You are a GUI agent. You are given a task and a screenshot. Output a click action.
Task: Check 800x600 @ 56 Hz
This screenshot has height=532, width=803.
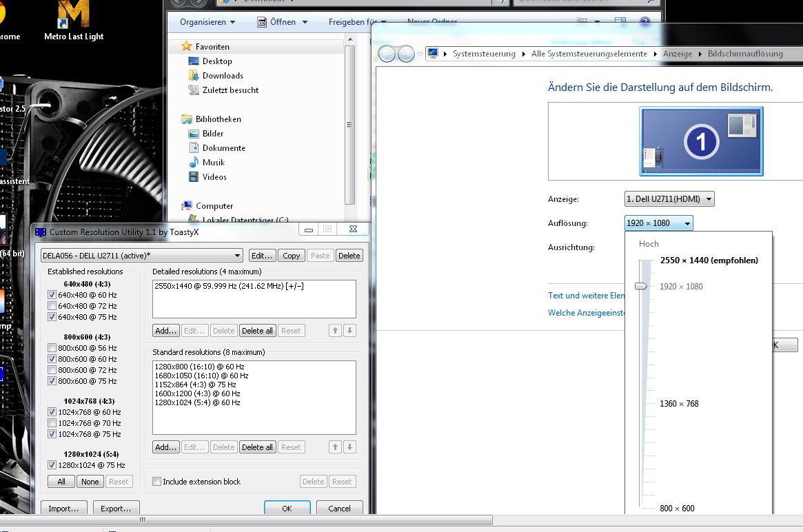[x=52, y=348]
